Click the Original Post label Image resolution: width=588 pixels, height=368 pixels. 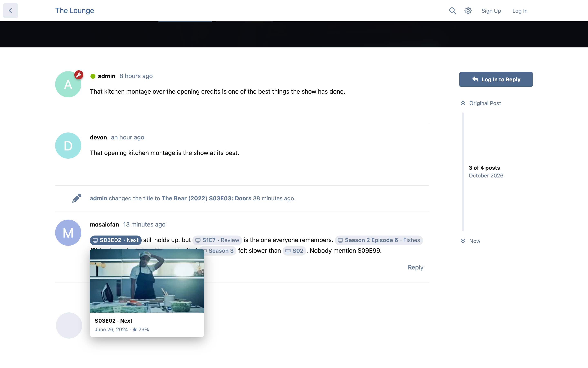(485, 103)
